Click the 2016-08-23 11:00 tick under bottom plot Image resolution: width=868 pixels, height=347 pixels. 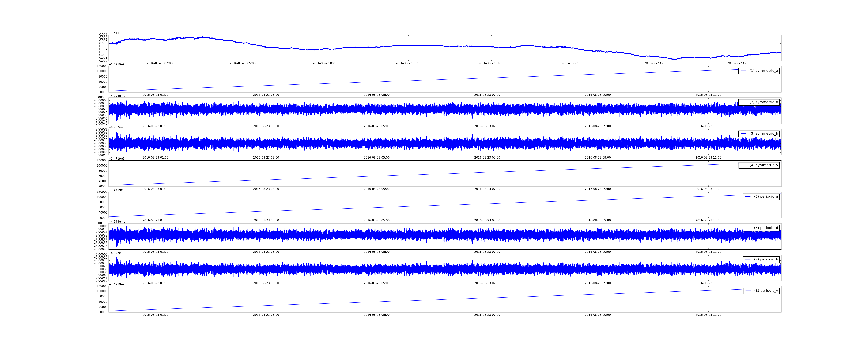click(x=708, y=315)
